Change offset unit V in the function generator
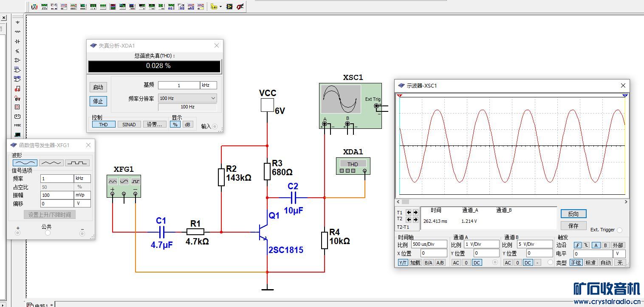 point(82,203)
